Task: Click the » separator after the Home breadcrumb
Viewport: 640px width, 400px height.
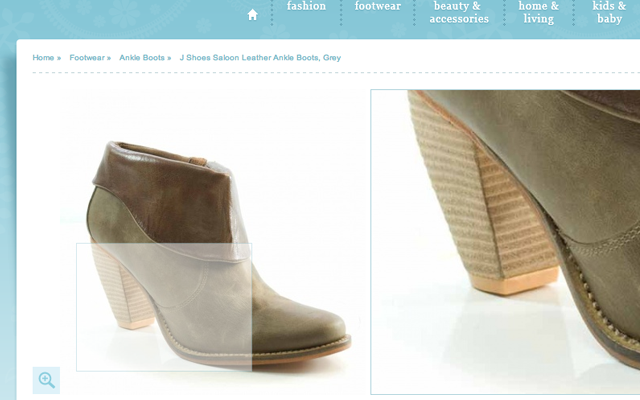Action: (x=60, y=58)
